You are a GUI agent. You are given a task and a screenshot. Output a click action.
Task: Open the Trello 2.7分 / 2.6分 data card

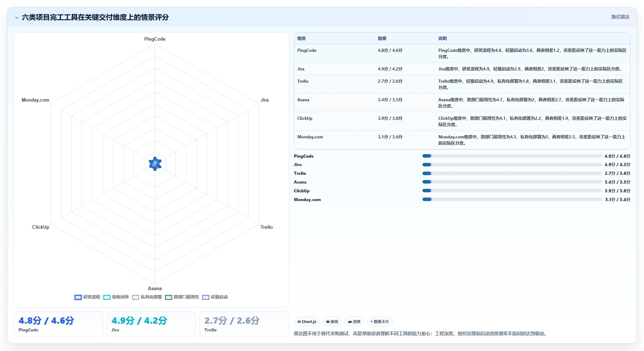click(244, 324)
